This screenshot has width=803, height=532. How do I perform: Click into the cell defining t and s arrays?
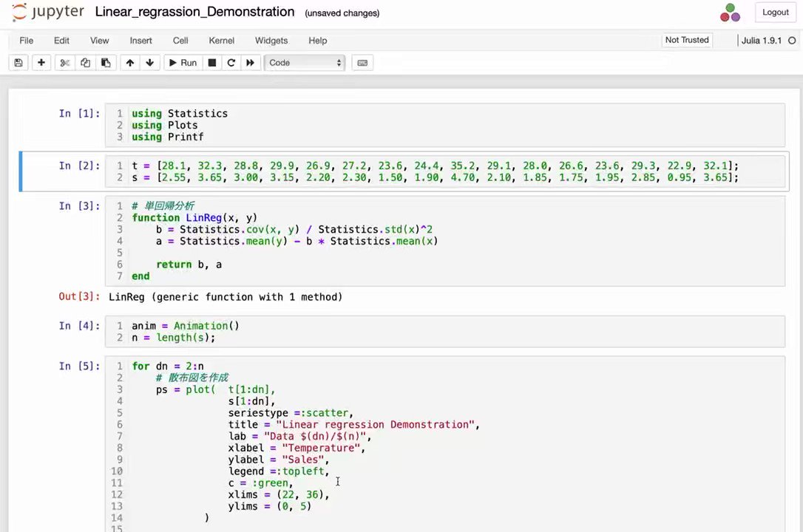click(x=444, y=171)
